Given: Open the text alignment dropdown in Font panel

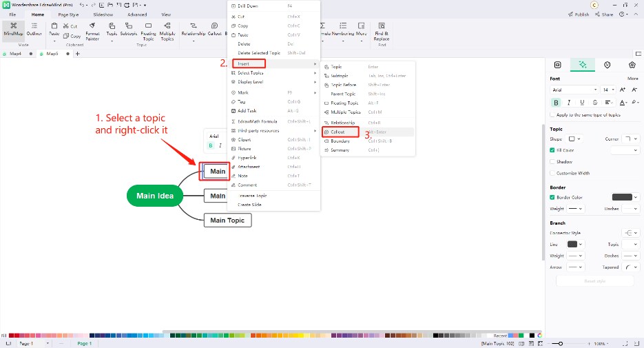Looking at the screenshot, I should tap(609, 102).
